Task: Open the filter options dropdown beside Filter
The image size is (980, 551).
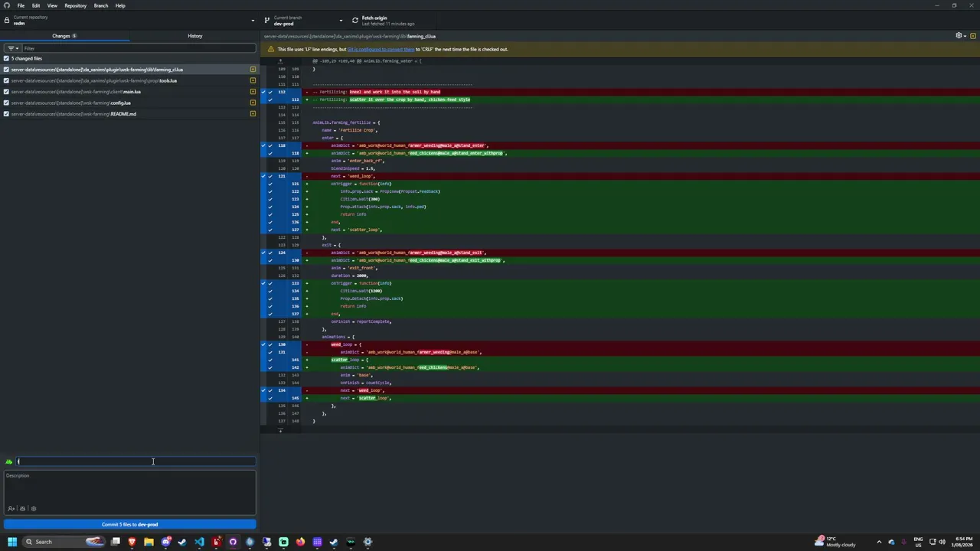Action: pyautogui.click(x=12, y=48)
